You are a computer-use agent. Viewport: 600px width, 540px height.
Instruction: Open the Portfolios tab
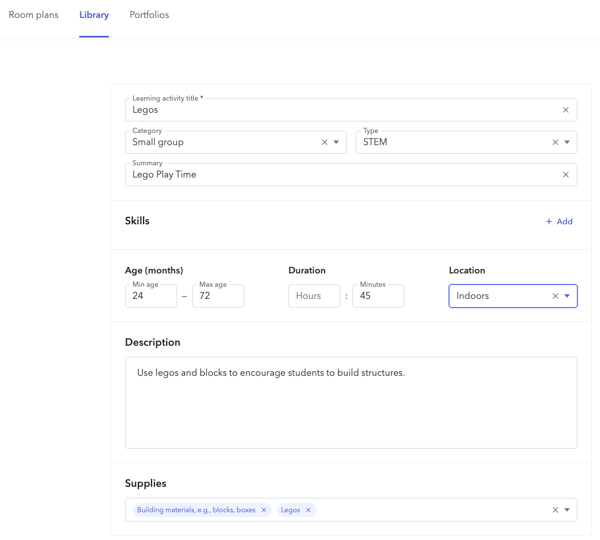(149, 15)
